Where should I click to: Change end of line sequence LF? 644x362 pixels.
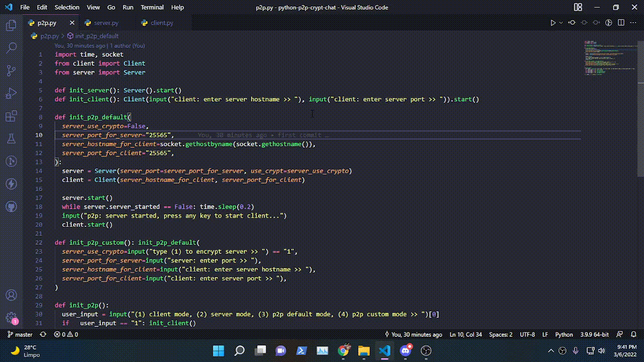pos(545,334)
